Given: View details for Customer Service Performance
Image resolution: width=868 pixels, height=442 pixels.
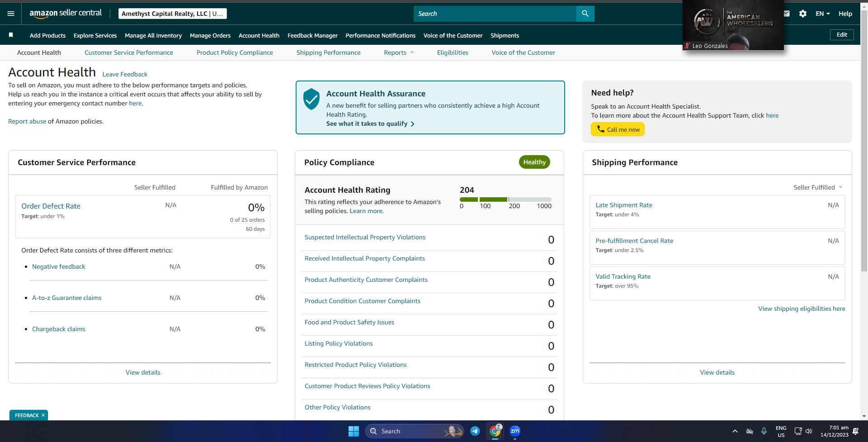Looking at the screenshot, I should click(x=143, y=372).
